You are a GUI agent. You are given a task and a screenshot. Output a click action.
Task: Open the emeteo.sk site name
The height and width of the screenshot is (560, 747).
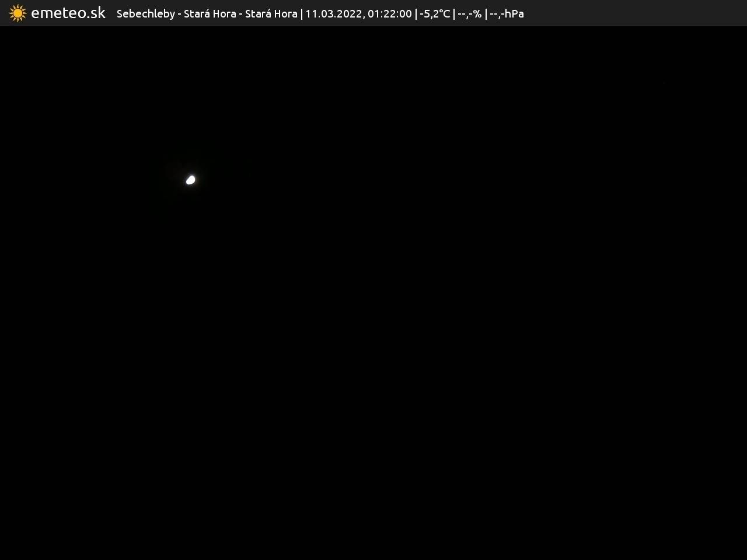pyautogui.click(x=68, y=13)
